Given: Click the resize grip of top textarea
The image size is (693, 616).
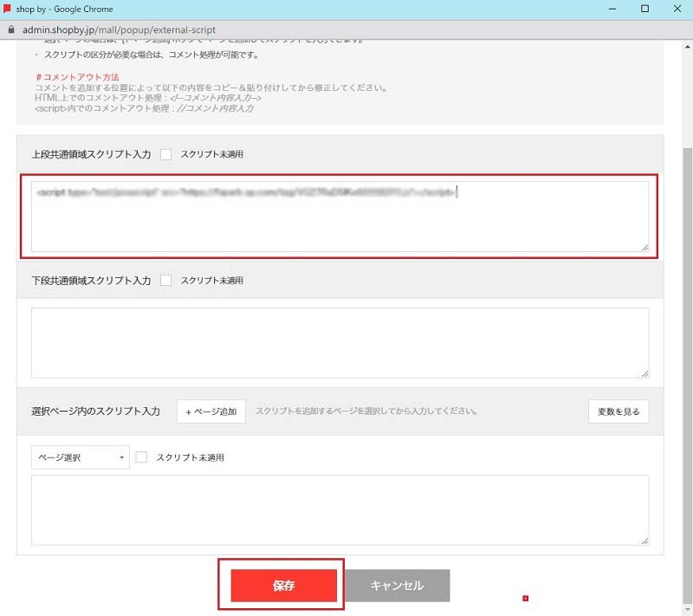Looking at the screenshot, I should [644, 248].
